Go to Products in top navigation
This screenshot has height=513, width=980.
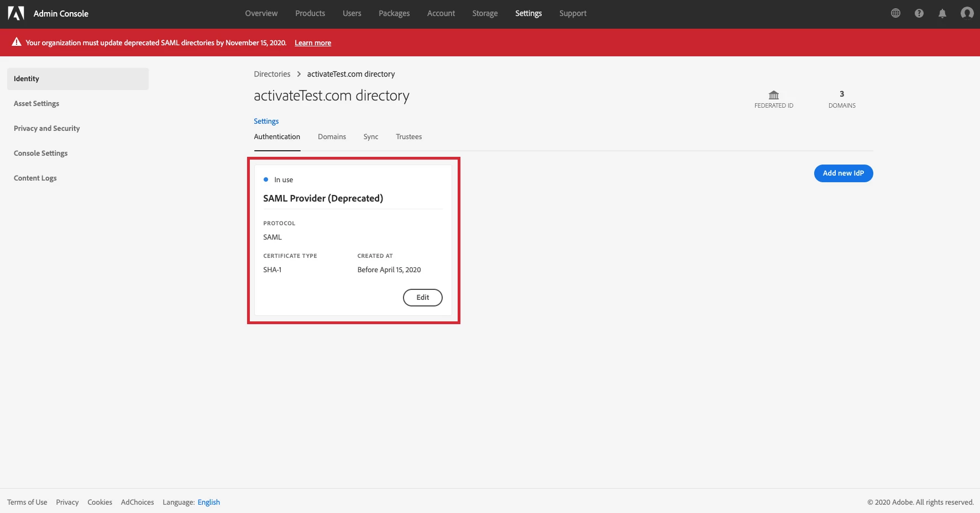click(x=310, y=13)
